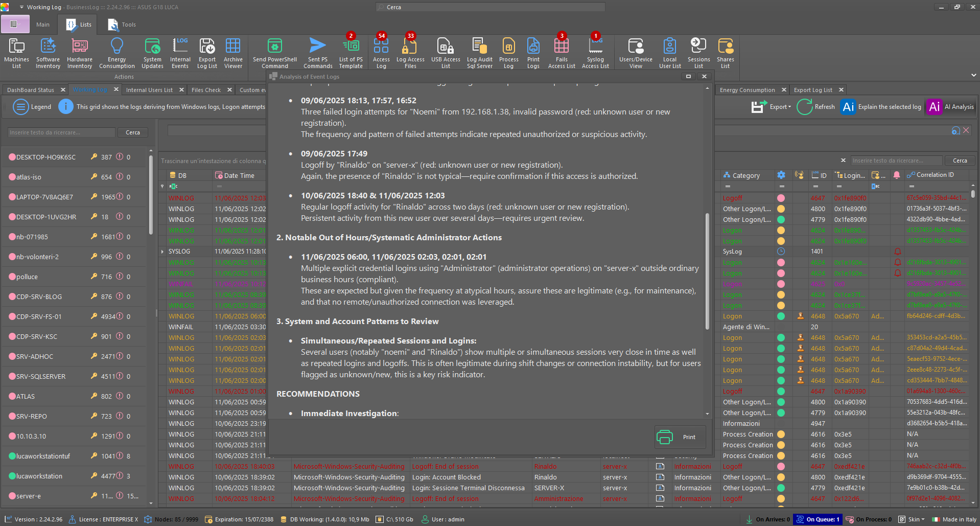Launch Send PowerShell Command
Screen dimensions: 980x526
point(274,51)
